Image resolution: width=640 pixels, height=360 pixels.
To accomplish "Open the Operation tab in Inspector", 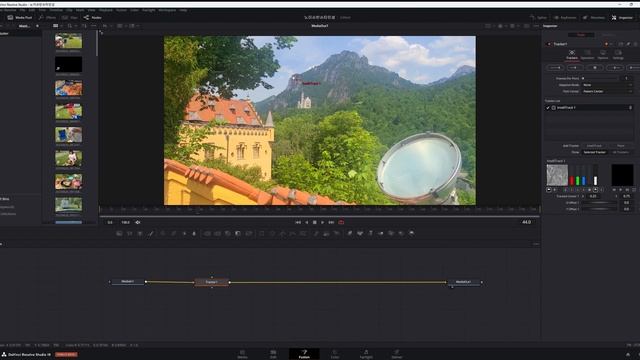I will point(587,55).
